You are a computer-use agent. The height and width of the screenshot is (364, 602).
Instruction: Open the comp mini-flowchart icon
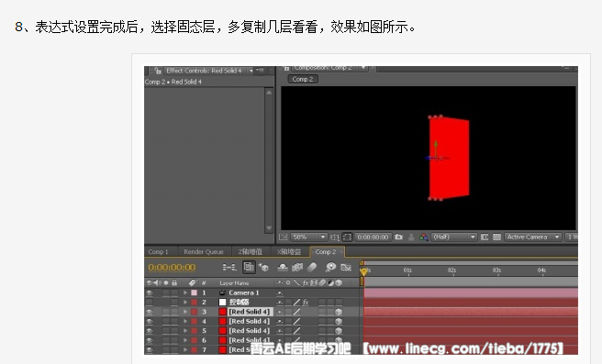(x=229, y=267)
